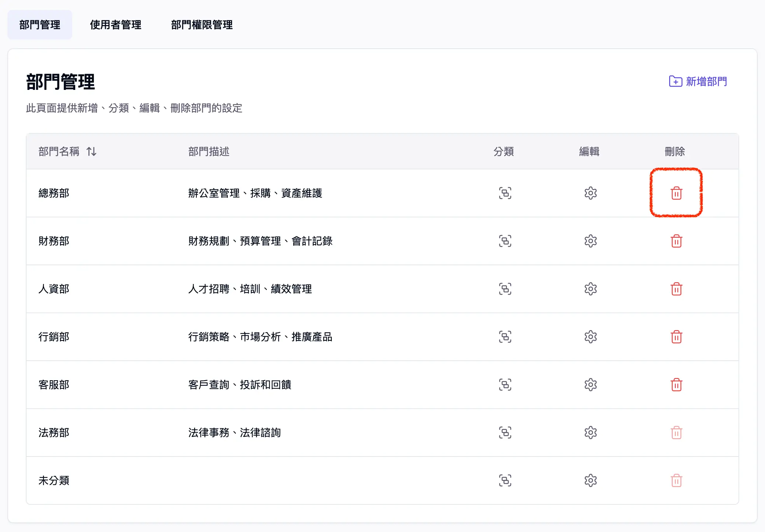
Task: Delete the 總務部 department
Action: 676,193
